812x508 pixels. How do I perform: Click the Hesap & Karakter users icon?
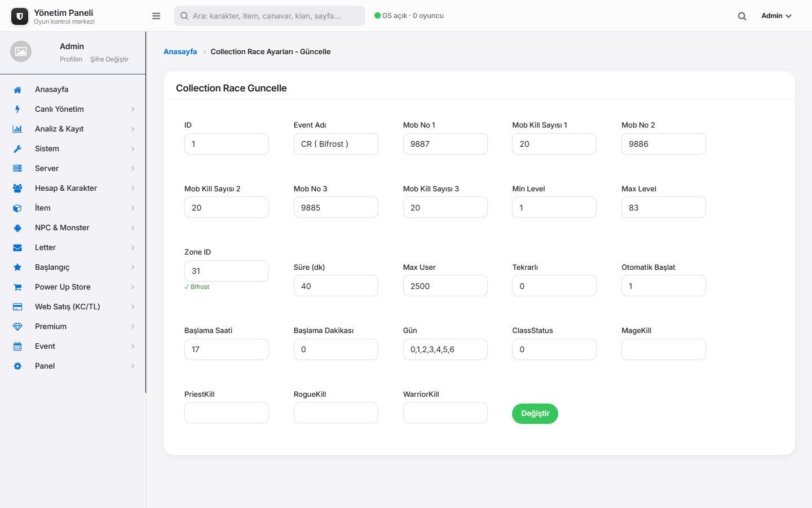pos(17,189)
